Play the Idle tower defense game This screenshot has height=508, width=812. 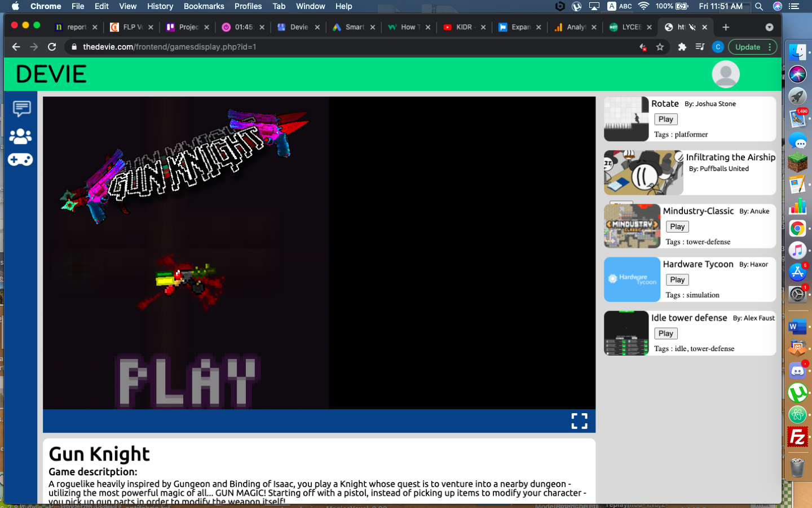666,334
